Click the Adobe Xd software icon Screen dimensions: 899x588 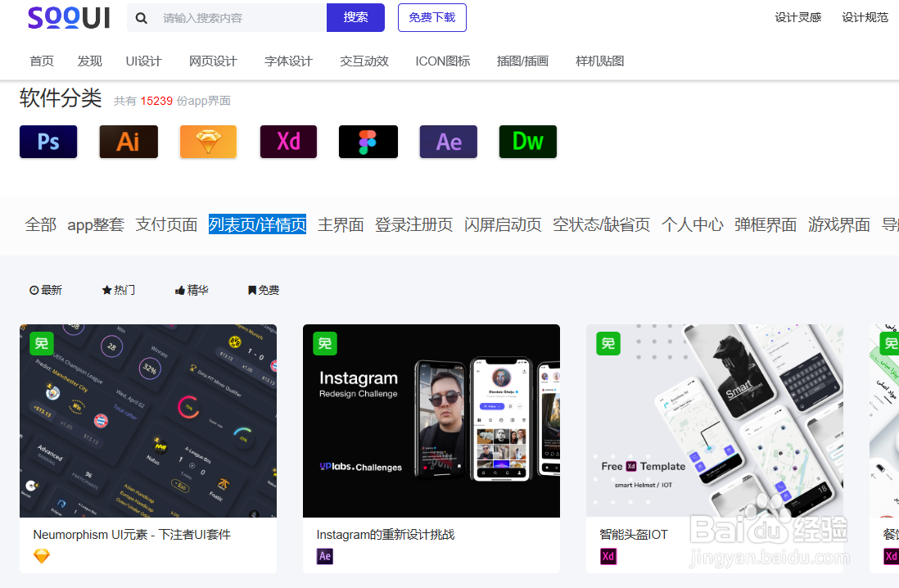click(288, 141)
